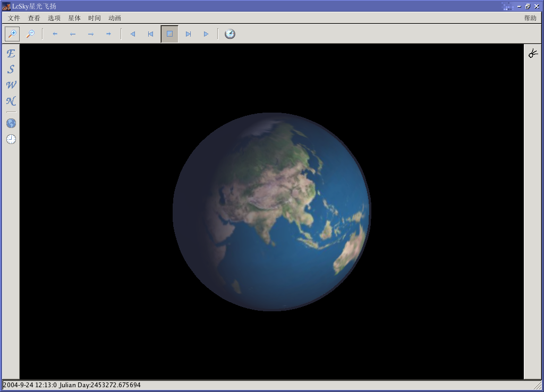Step the animation back one frame

coord(150,33)
